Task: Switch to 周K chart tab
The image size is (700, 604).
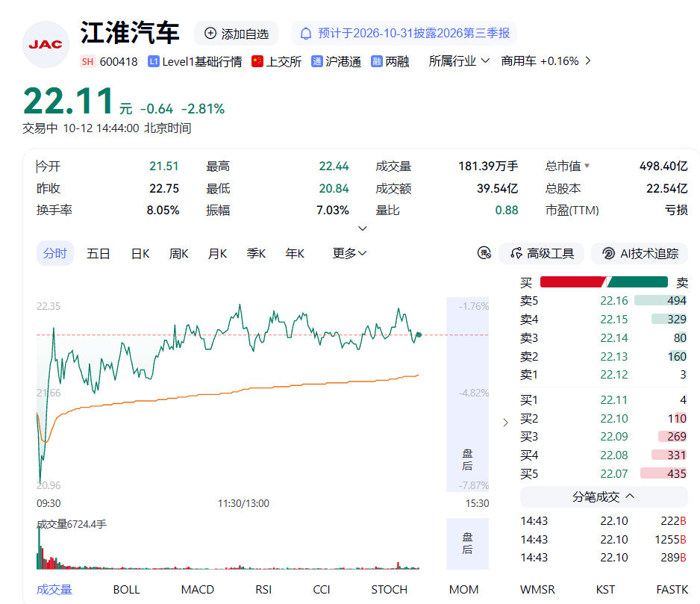Action: (178, 254)
